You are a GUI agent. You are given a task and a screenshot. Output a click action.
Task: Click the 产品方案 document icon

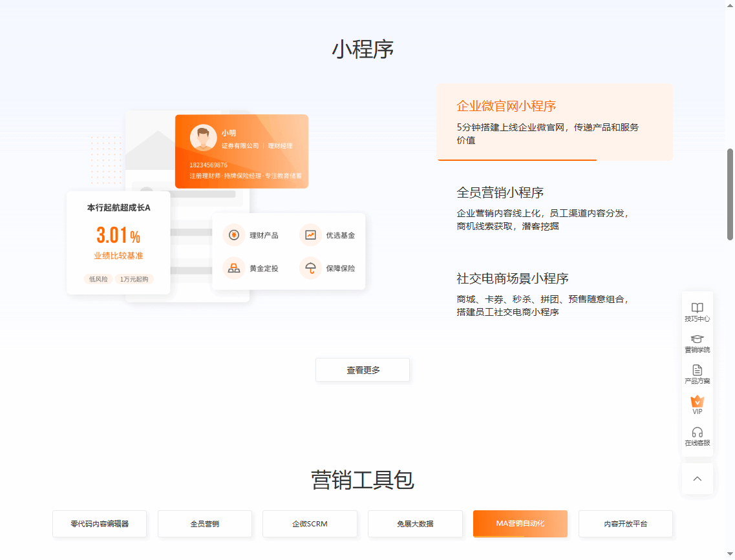click(x=697, y=370)
